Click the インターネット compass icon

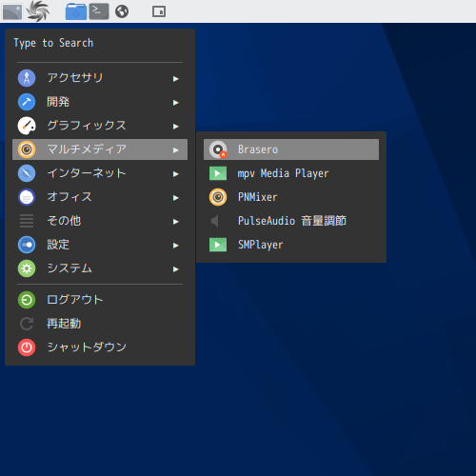pos(27,173)
